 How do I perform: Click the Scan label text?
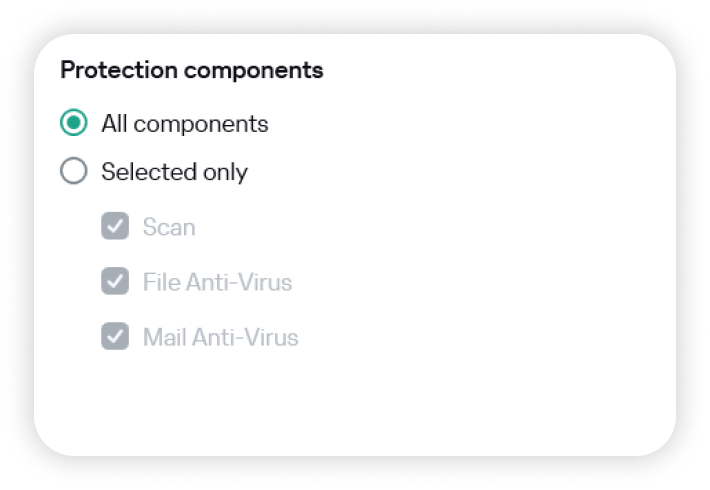(x=169, y=227)
